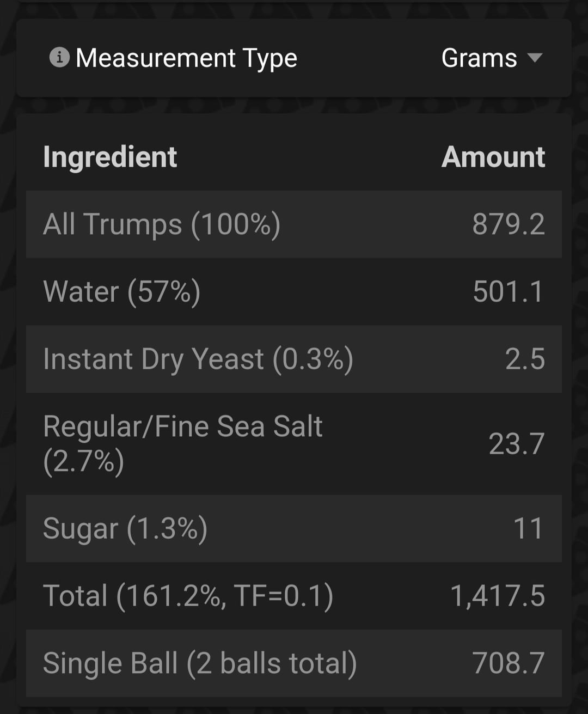Click the 708.7 single ball weight

click(509, 663)
